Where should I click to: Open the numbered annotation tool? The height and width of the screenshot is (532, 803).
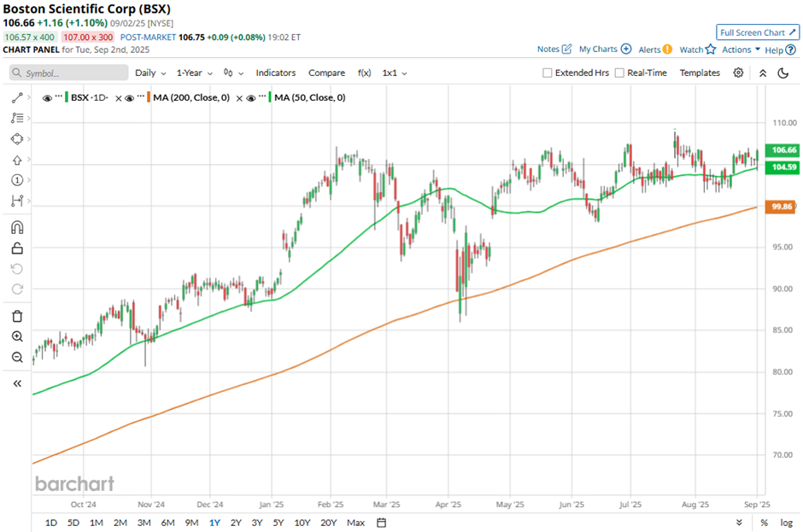(17, 180)
